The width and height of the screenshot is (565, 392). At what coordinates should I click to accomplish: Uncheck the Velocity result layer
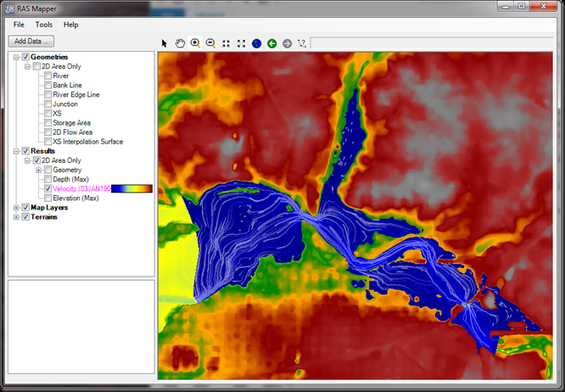pyautogui.click(x=48, y=188)
